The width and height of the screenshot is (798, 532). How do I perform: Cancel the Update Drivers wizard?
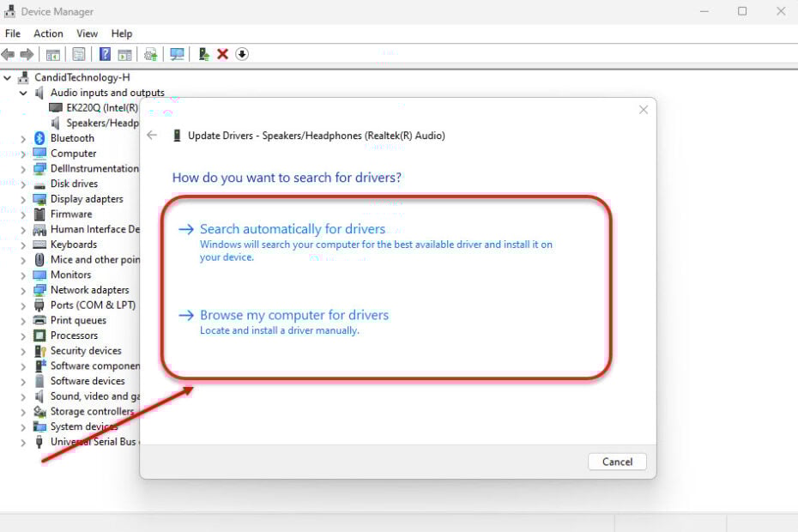(x=616, y=462)
